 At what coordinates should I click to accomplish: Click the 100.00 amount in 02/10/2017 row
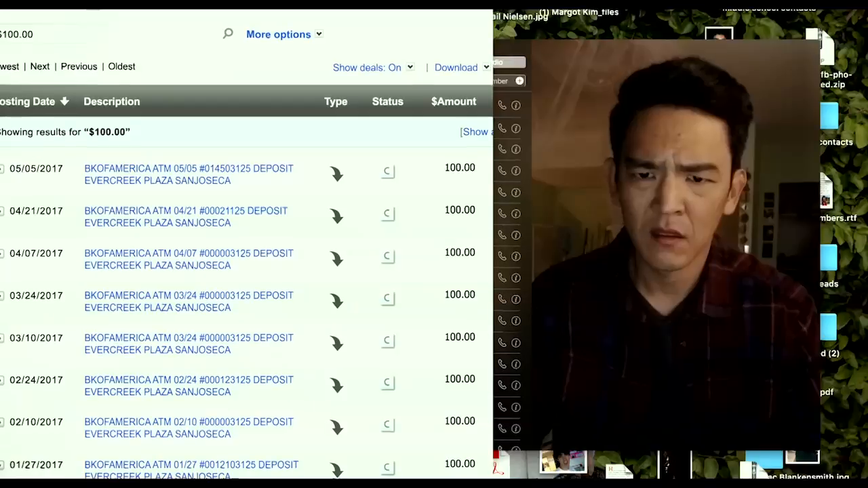pos(460,421)
